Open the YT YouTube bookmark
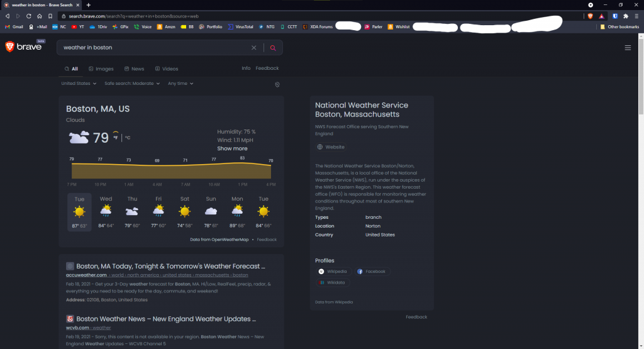This screenshot has width=644, height=349. (78, 26)
